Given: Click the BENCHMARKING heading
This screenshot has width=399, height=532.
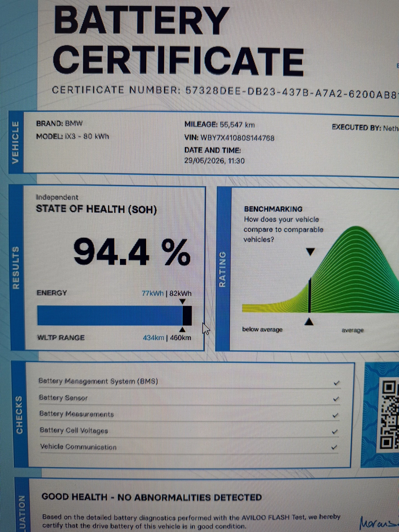Looking at the screenshot, I should coord(273,209).
